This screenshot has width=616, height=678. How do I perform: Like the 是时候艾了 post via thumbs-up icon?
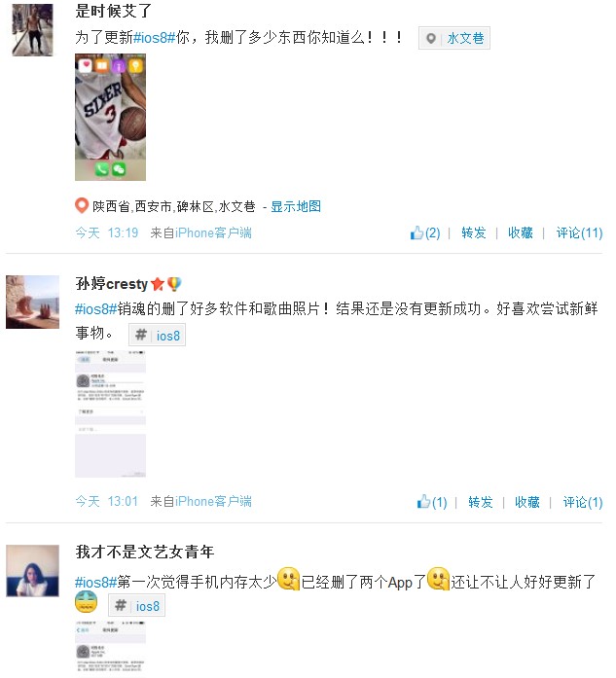(417, 232)
